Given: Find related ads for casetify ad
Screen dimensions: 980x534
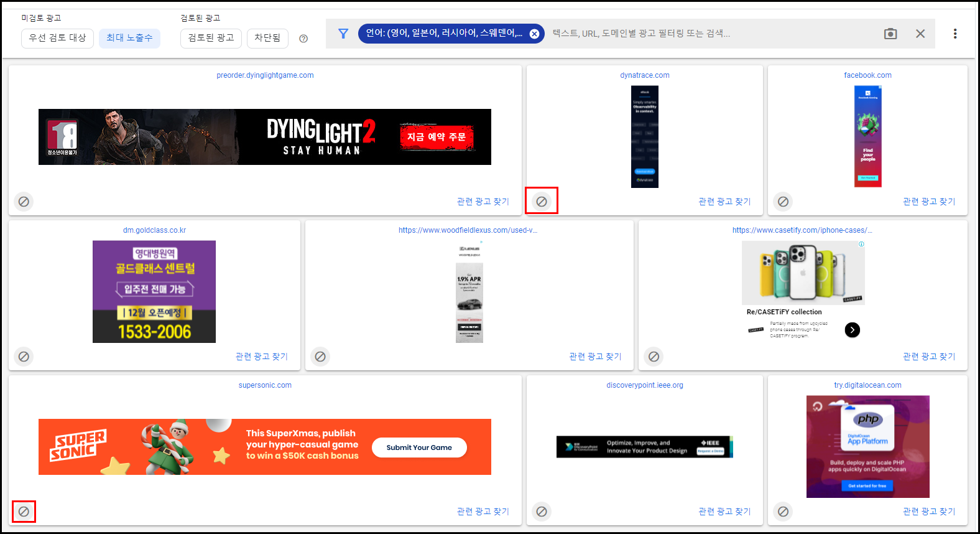Looking at the screenshot, I should [929, 357].
